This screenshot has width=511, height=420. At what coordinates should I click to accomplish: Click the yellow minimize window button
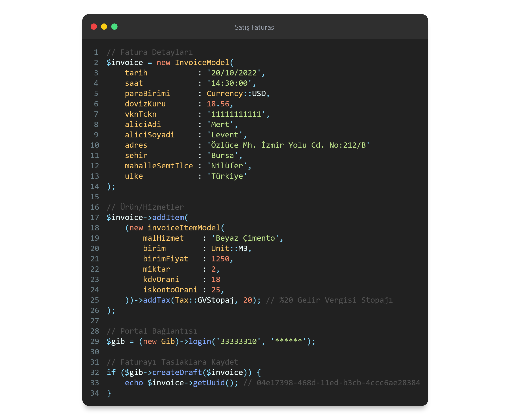coord(104,27)
